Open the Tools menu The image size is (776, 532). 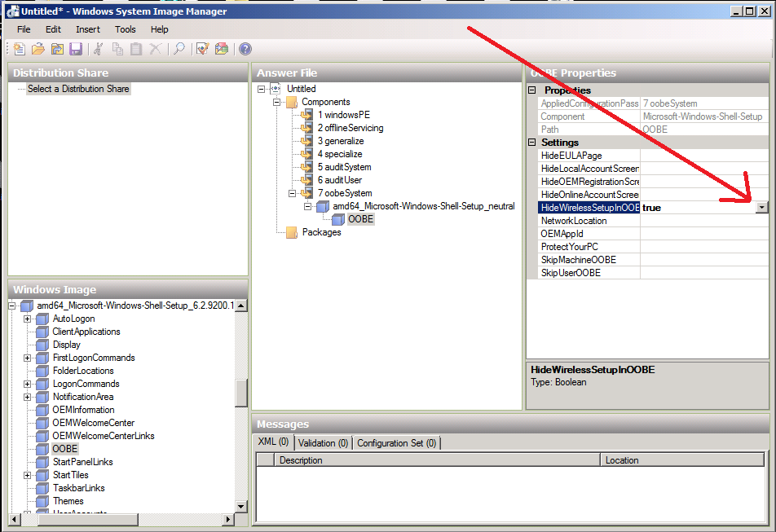126,29
